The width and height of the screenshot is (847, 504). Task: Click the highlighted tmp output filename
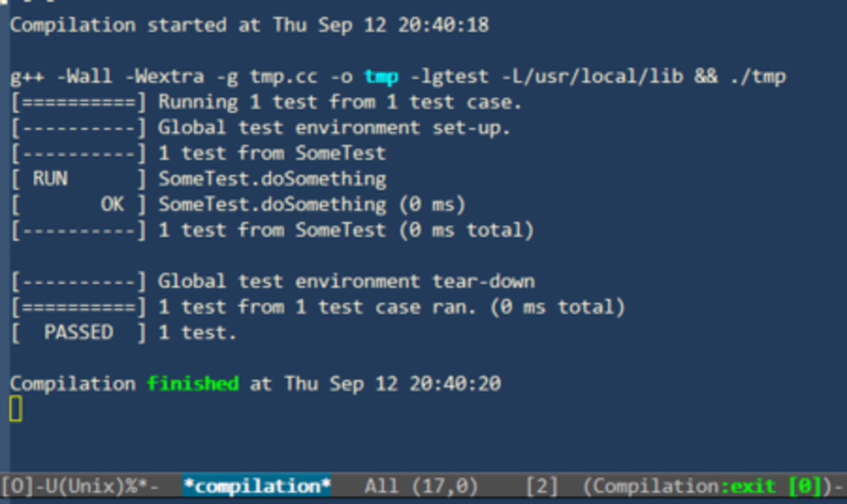tap(381, 77)
